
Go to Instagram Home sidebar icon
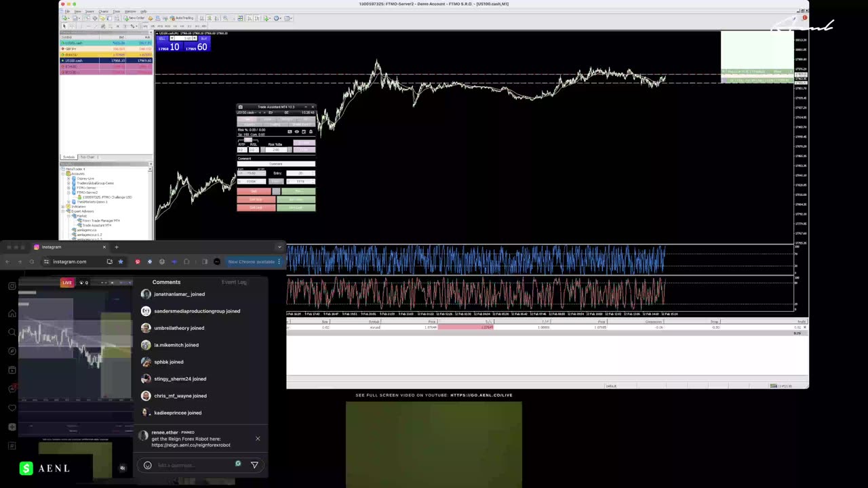tap(12, 313)
